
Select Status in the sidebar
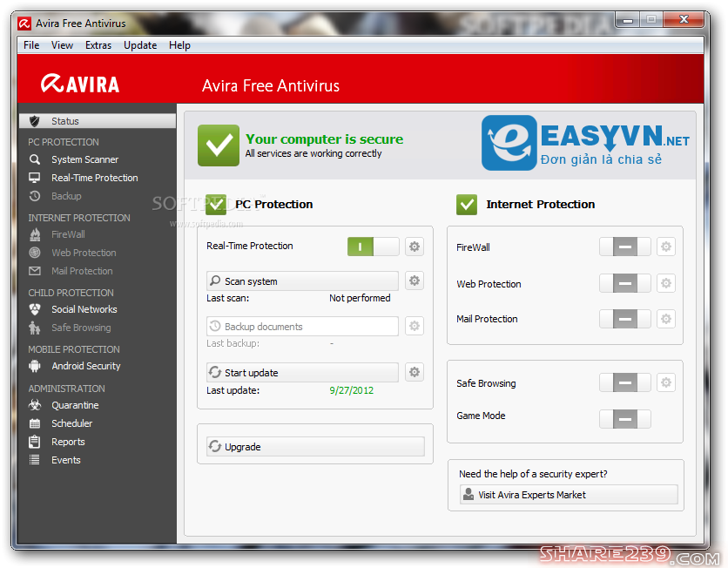point(98,121)
